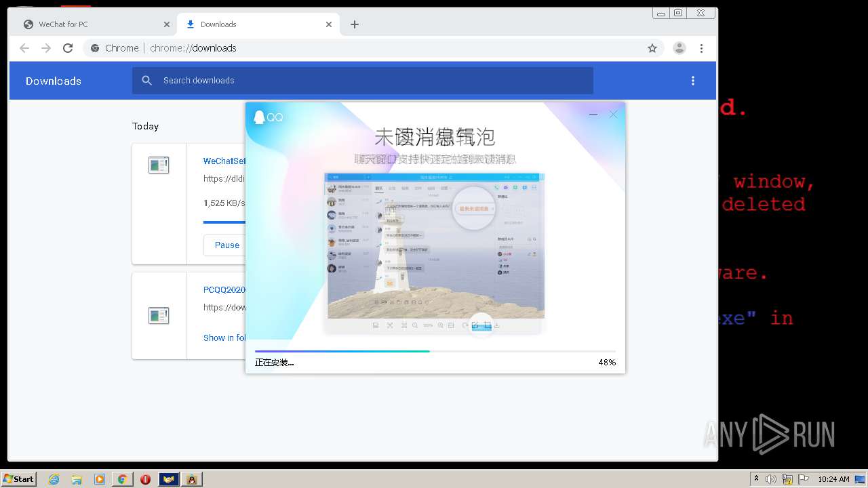The image size is (868, 488).
Task: Open Downloads page more actions menu
Action: 692,81
